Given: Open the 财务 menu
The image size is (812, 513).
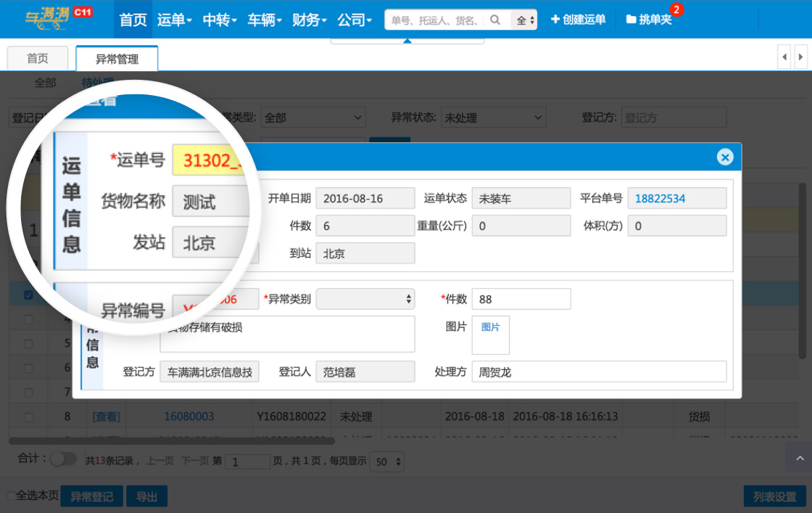Looking at the screenshot, I should (309, 20).
